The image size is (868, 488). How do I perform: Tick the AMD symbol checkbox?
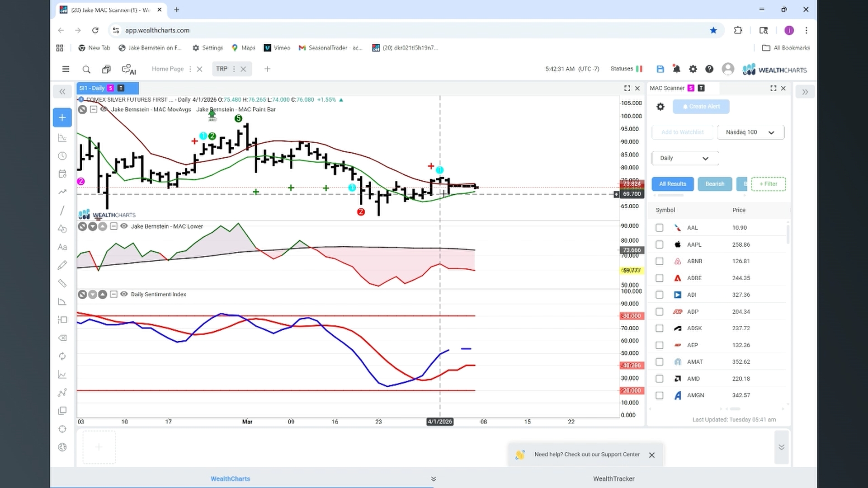click(x=660, y=379)
